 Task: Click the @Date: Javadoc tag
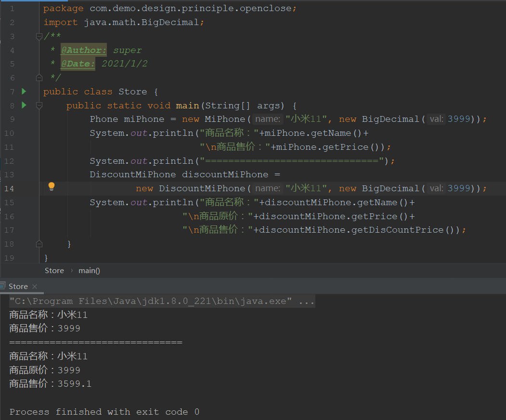78,64
